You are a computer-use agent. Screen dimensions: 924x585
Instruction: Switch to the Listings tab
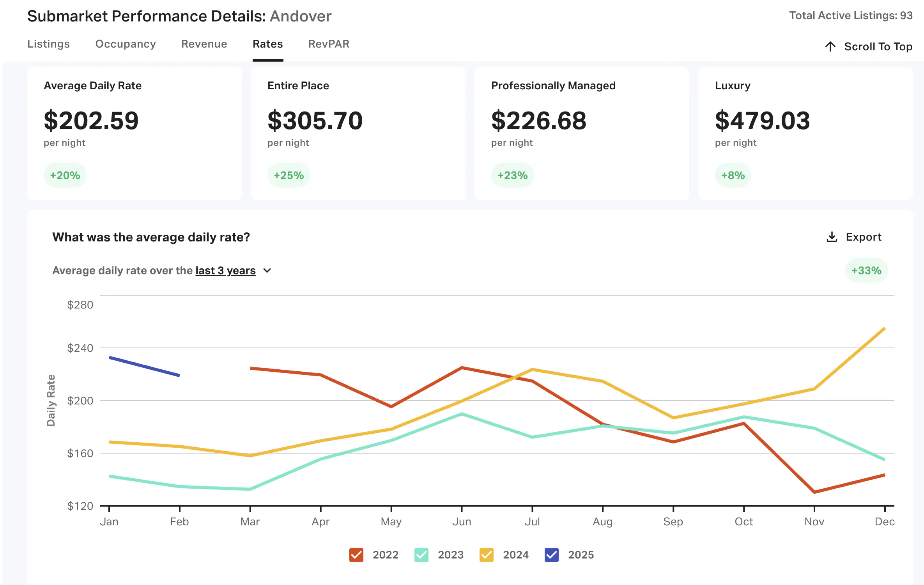coord(49,44)
